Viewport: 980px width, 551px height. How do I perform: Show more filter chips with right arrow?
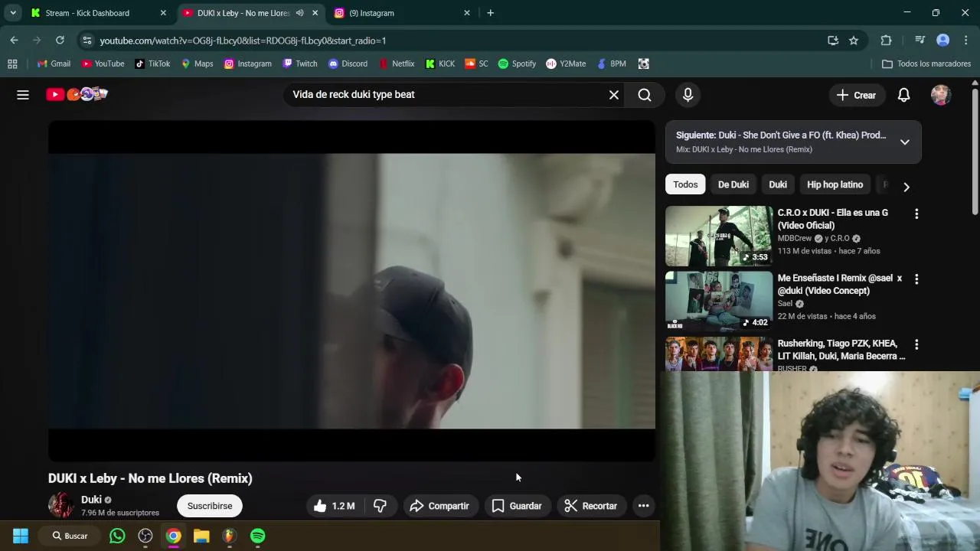(906, 187)
